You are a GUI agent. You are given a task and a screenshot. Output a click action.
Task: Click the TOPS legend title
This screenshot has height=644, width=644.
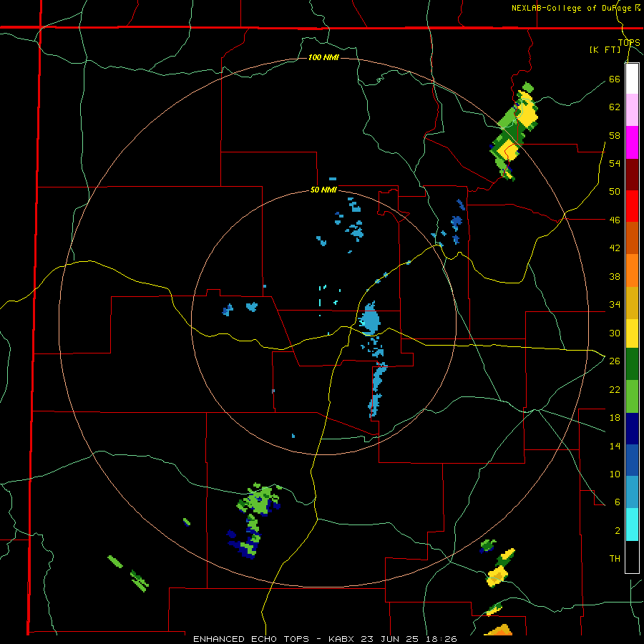(629, 43)
